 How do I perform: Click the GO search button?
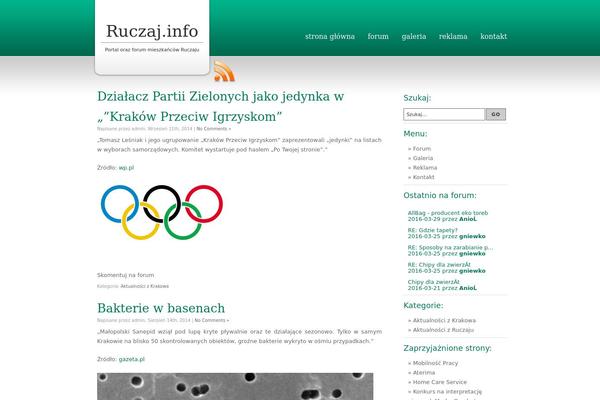pos(496,114)
